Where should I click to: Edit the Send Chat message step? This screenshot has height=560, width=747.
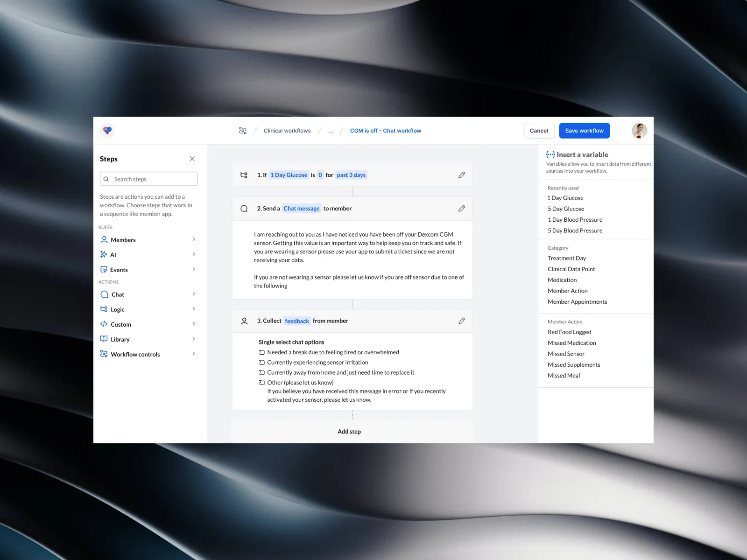462,209
